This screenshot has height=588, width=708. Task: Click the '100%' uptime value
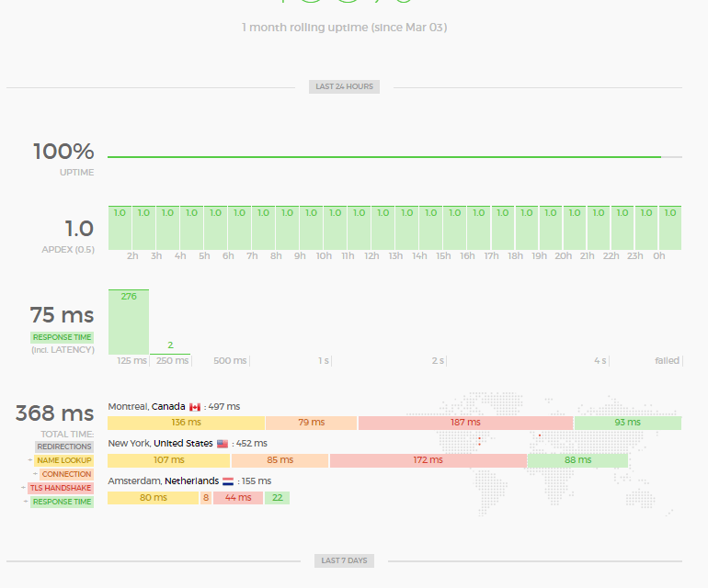[x=63, y=152]
